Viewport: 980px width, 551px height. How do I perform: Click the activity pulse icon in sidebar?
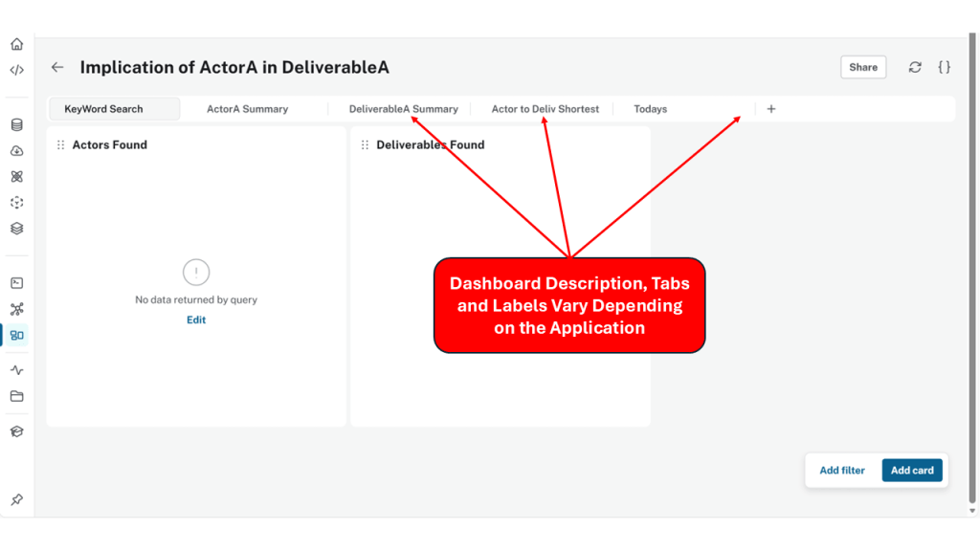click(x=16, y=370)
